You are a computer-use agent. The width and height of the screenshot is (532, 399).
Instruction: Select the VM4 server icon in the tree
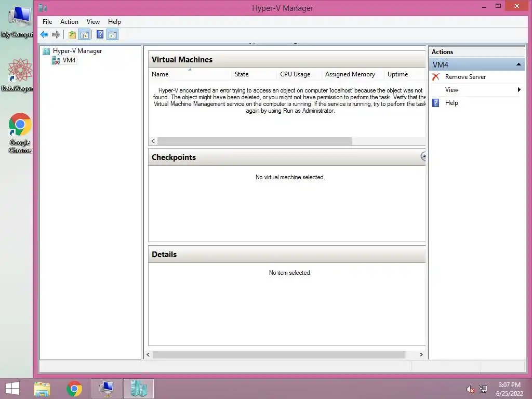pyautogui.click(x=56, y=60)
